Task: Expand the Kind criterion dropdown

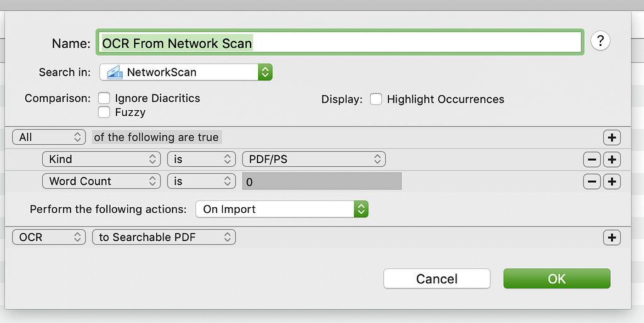Action: click(101, 159)
